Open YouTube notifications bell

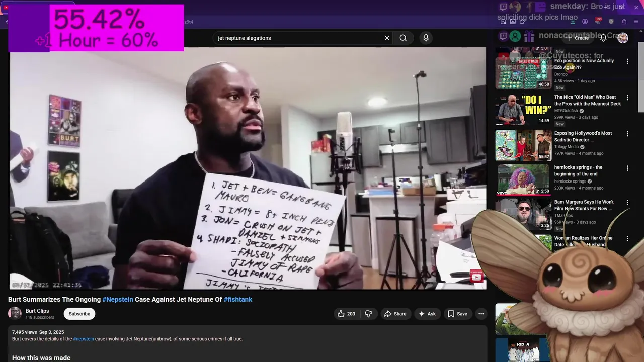(603, 38)
